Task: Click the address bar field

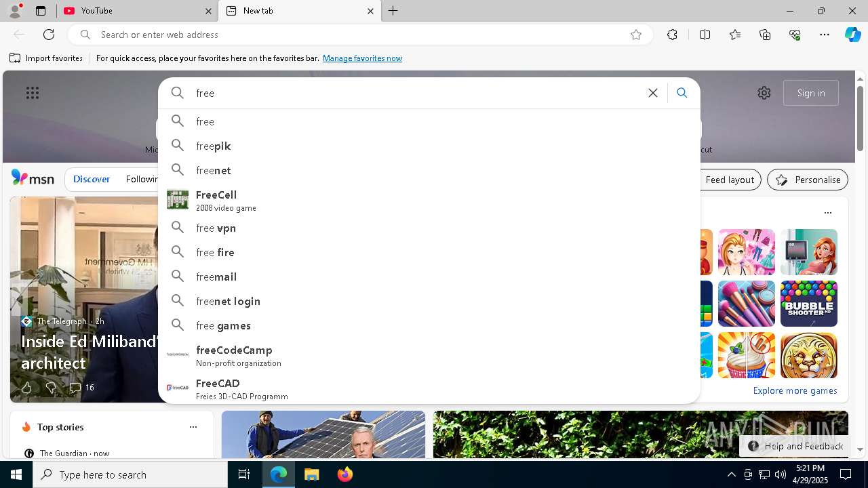Action: [x=359, y=35]
